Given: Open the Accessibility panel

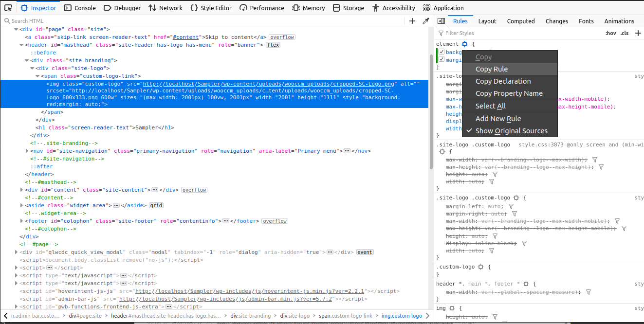Looking at the screenshot, I should (x=394, y=8).
